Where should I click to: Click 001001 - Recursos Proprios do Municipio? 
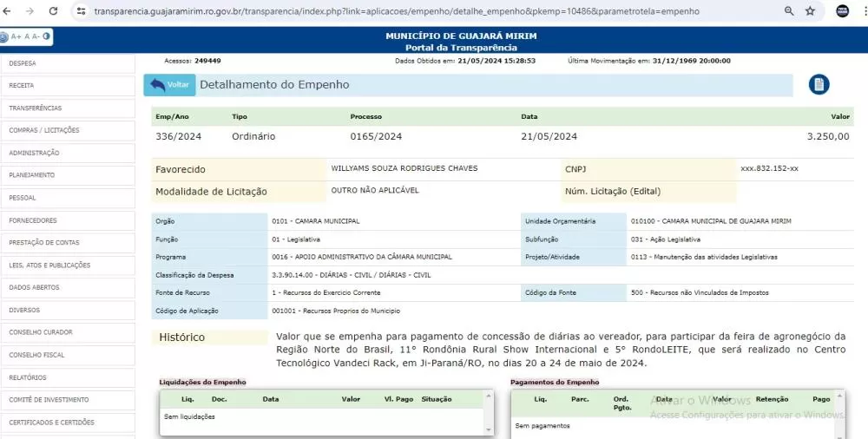pos(336,311)
